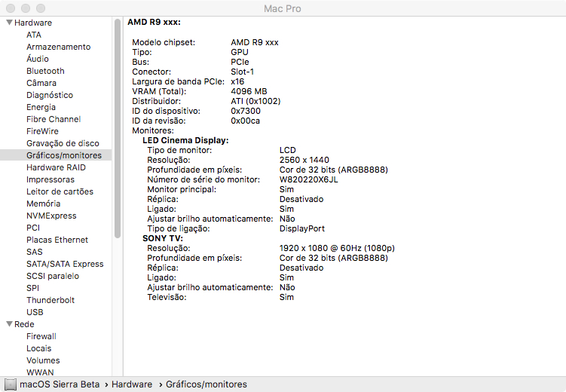Click the sidebar vertical scrollbar
Image resolution: width=566 pixels, height=392 pixels.
[118, 128]
